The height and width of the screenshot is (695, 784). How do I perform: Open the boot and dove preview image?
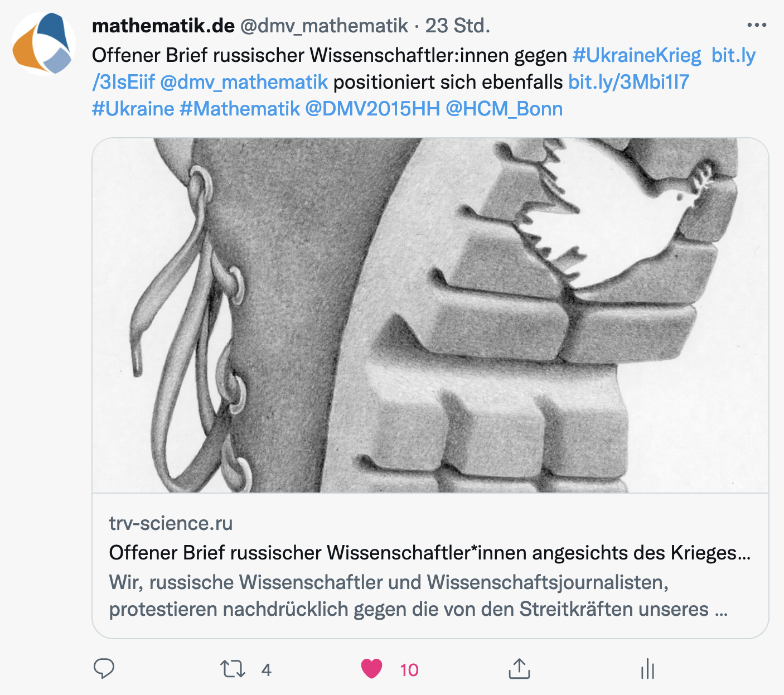430,315
